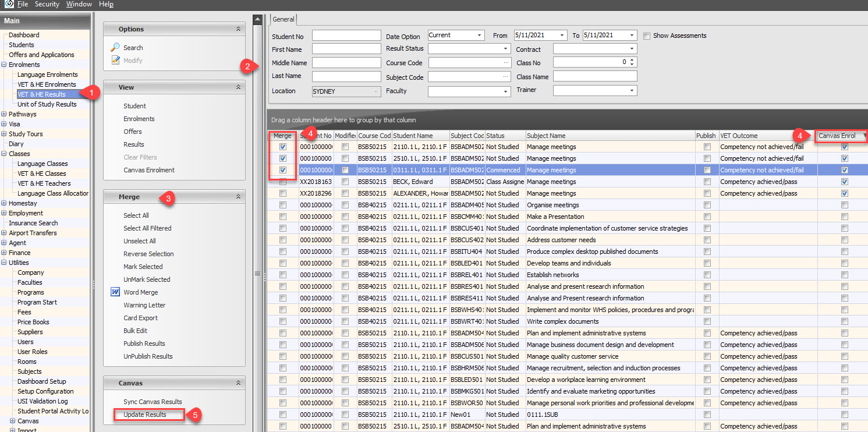Expand the Pathways tree node
This screenshot has height=432, width=868.
click(5, 114)
